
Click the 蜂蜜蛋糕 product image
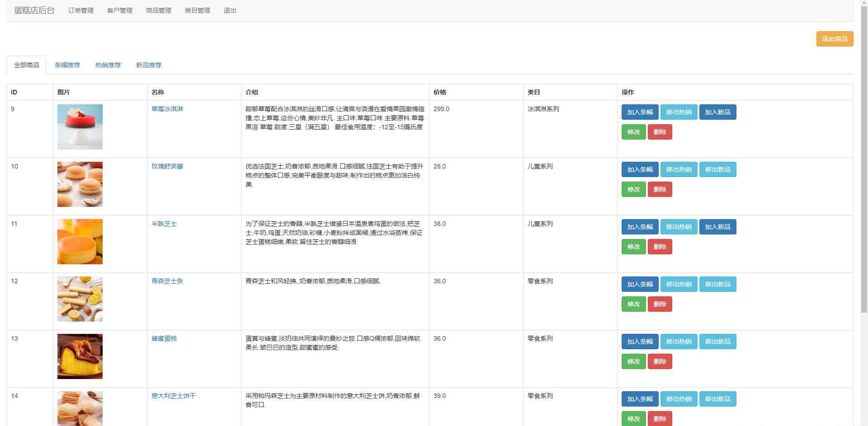click(80, 356)
